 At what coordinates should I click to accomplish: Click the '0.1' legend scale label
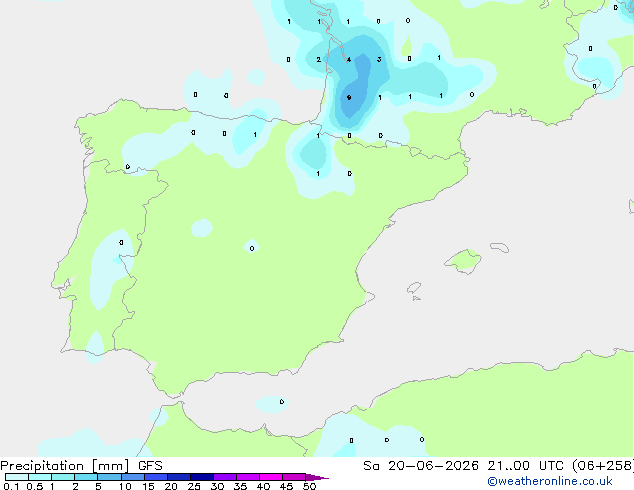[x=11, y=486]
